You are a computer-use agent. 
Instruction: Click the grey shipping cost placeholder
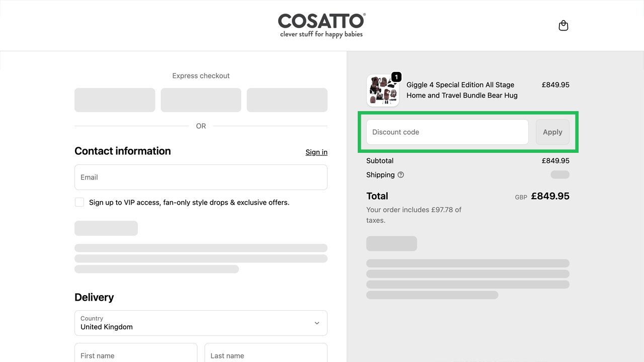[559, 174]
